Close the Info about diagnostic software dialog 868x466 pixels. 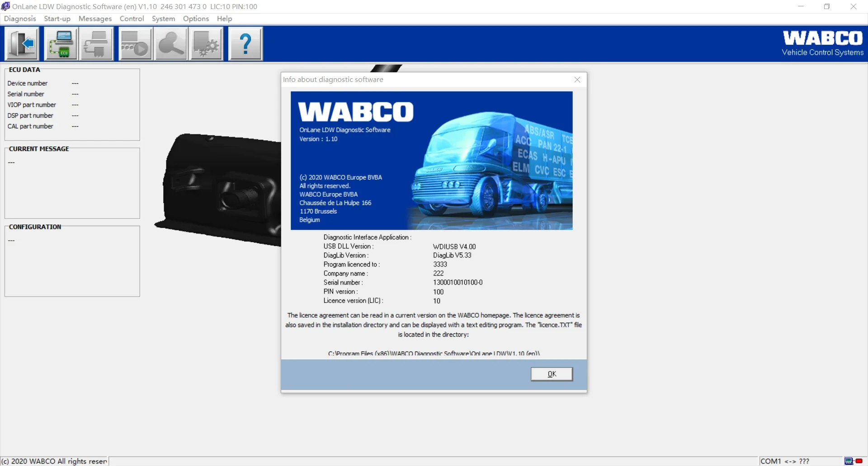577,80
